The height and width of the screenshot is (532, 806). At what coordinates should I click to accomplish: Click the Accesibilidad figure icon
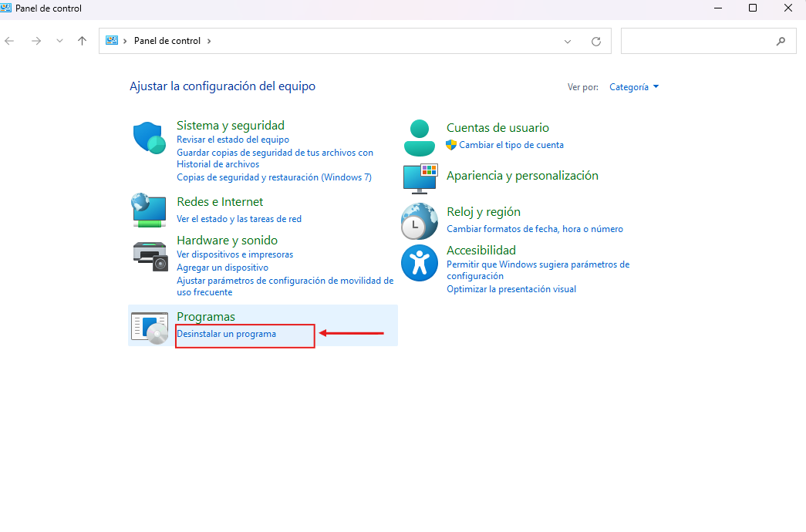pyautogui.click(x=420, y=263)
